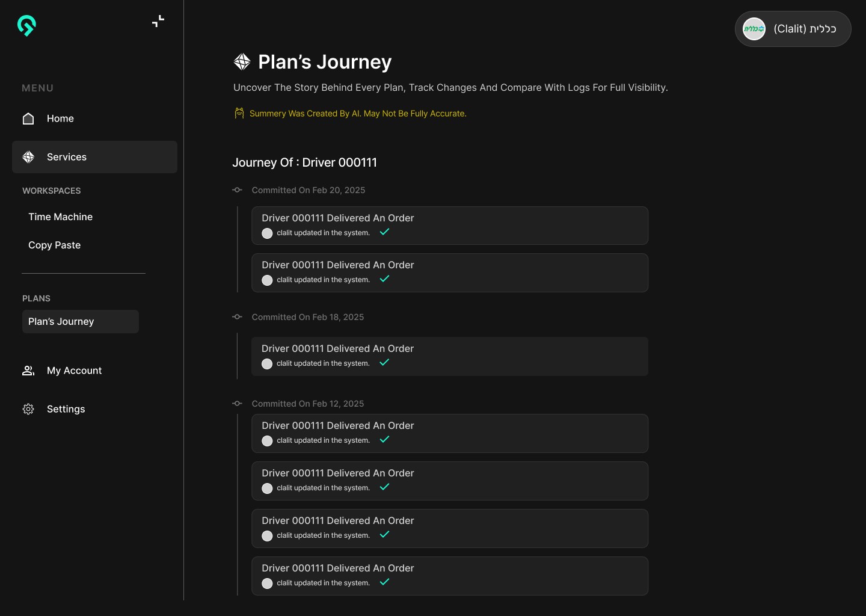866x616 pixels.
Task: Click the Home house icon
Action: (x=28, y=119)
